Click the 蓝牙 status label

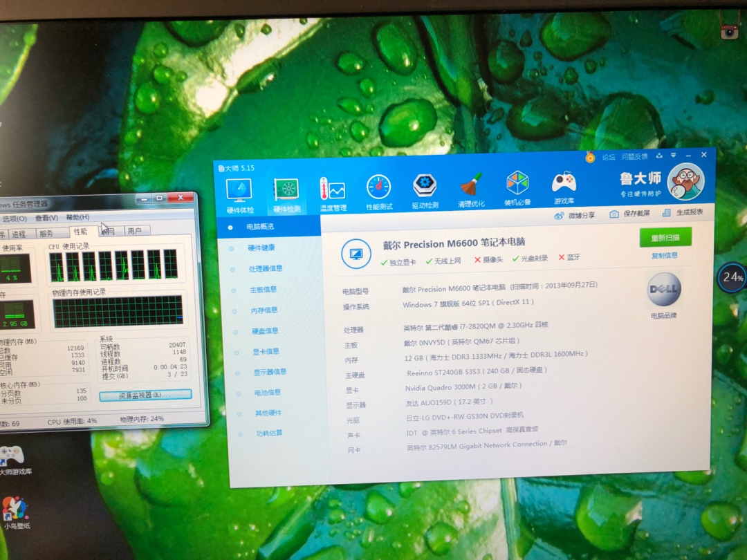569,257
